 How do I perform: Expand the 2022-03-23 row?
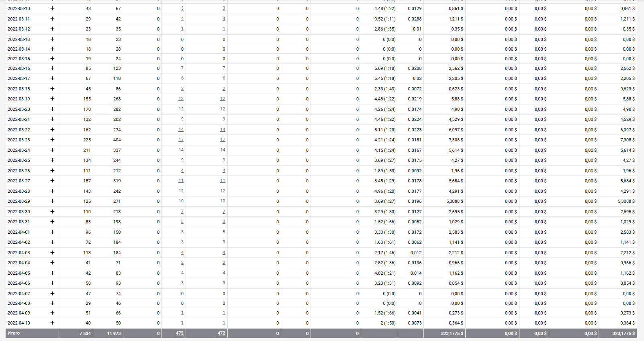[x=52, y=140]
